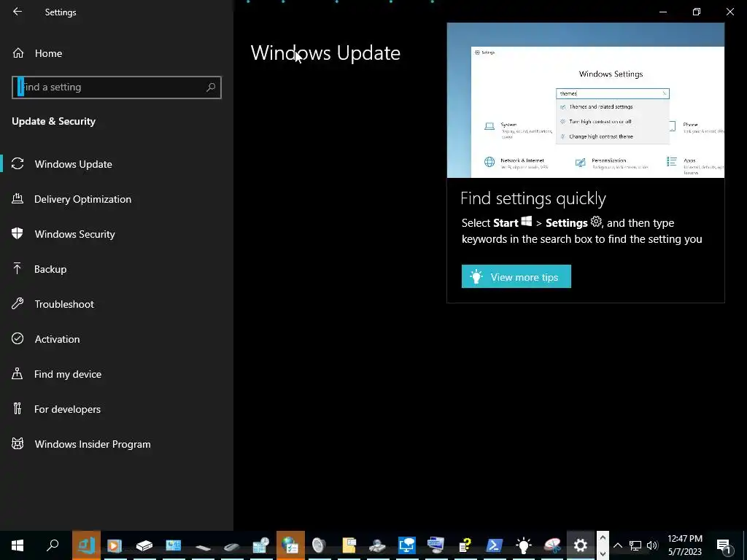Click the Windows Update sync arrows icon
Image resolution: width=747 pixels, height=560 pixels.
tap(18, 164)
